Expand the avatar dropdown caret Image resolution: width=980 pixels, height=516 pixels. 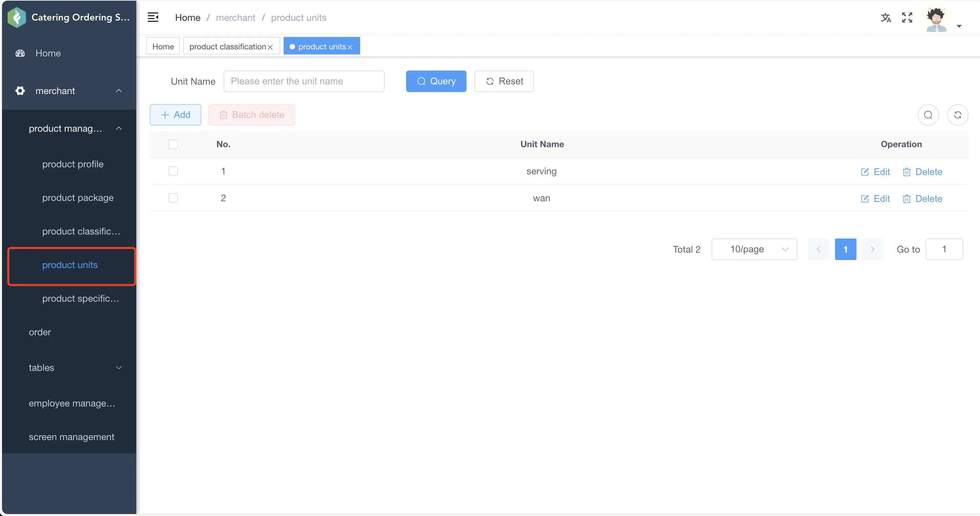coord(959,26)
